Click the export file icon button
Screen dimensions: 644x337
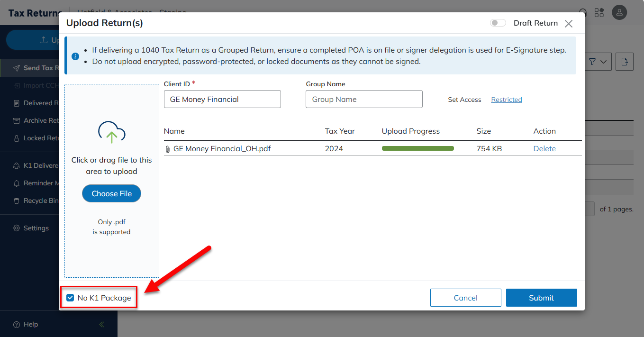pos(625,62)
